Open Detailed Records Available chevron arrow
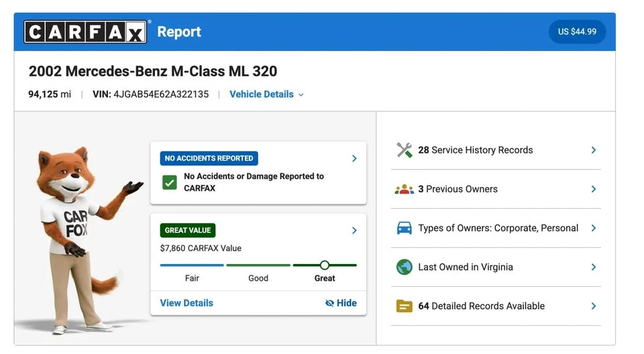 tap(594, 306)
